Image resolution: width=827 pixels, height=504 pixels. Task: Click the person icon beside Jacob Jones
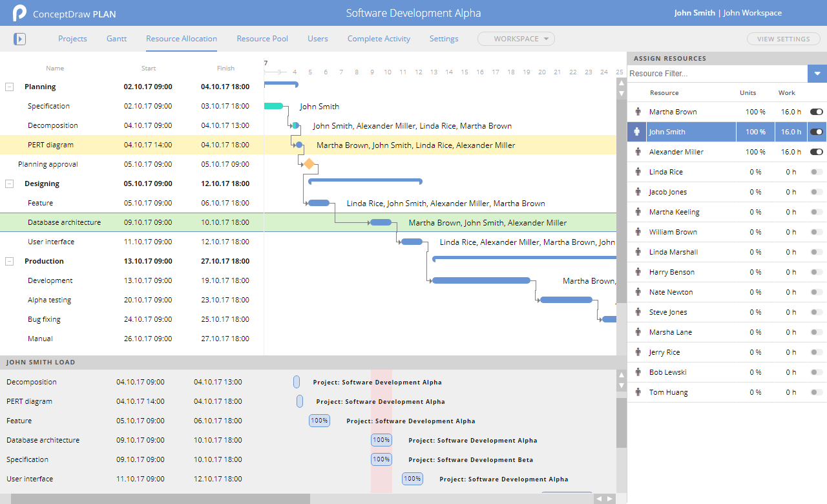point(638,192)
